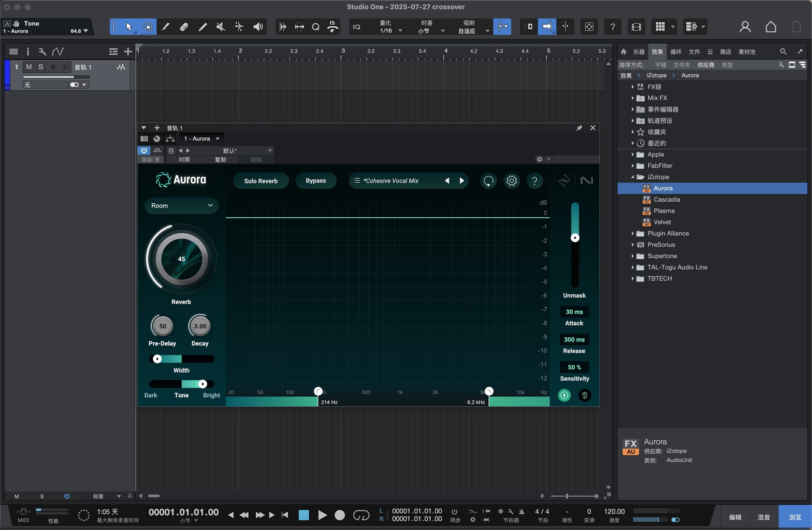The image size is (812, 530).
Task: Click the record button in transport
Action: [x=340, y=515]
